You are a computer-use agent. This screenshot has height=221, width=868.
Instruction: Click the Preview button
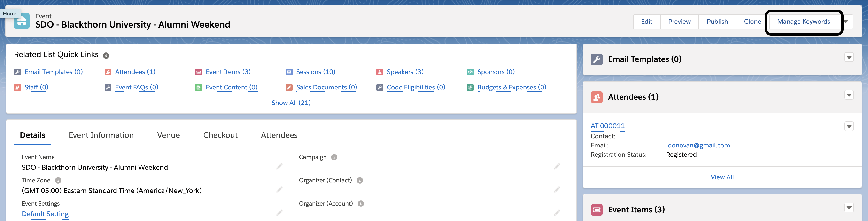pyautogui.click(x=679, y=22)
